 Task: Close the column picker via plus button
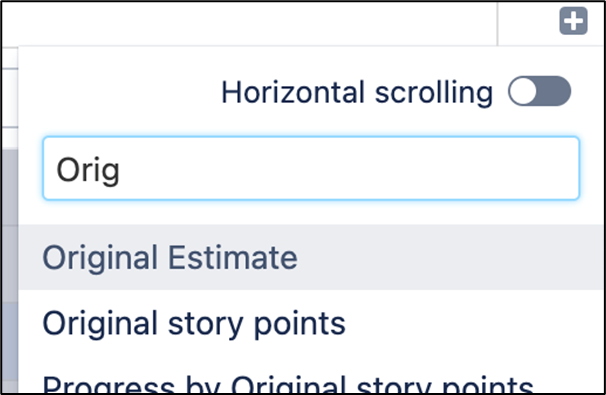coord(573,20)
